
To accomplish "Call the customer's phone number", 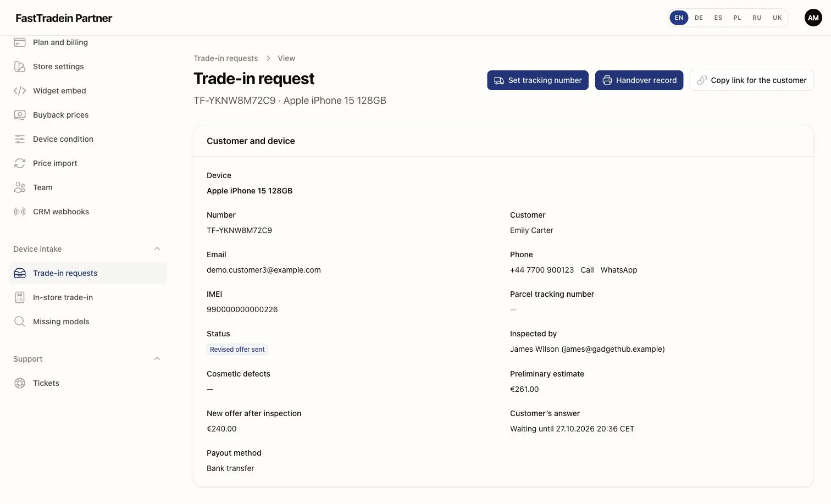I will [x=587, y=270].
